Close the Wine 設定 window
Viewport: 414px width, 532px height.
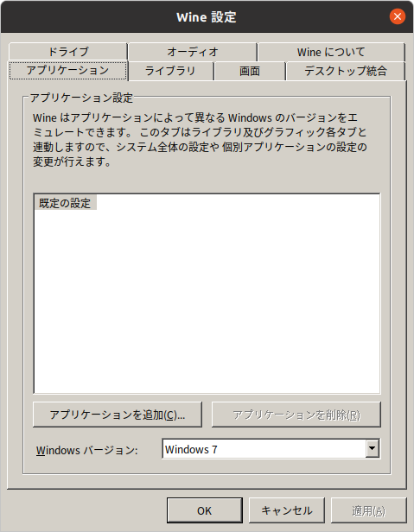pyautogui.click(x=398, y=16)
